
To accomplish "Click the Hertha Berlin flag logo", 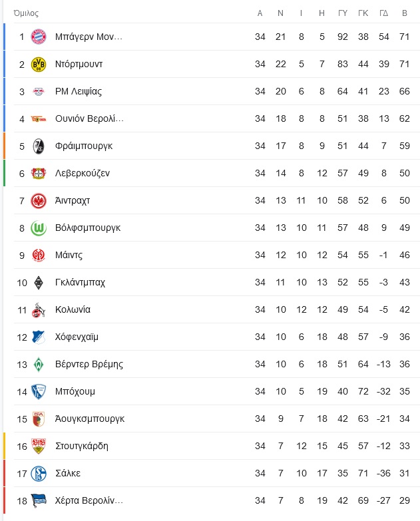I will [x=39, y=501].
